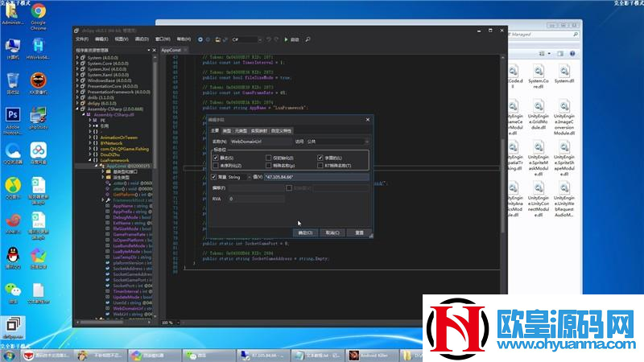Open the Computer desktop icon
The height and width of the screenshot is (362, 644).
tap(13, 49)
